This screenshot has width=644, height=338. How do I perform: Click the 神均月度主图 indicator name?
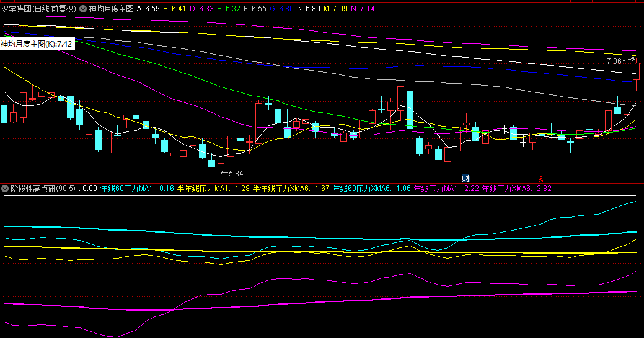[112, 9]
